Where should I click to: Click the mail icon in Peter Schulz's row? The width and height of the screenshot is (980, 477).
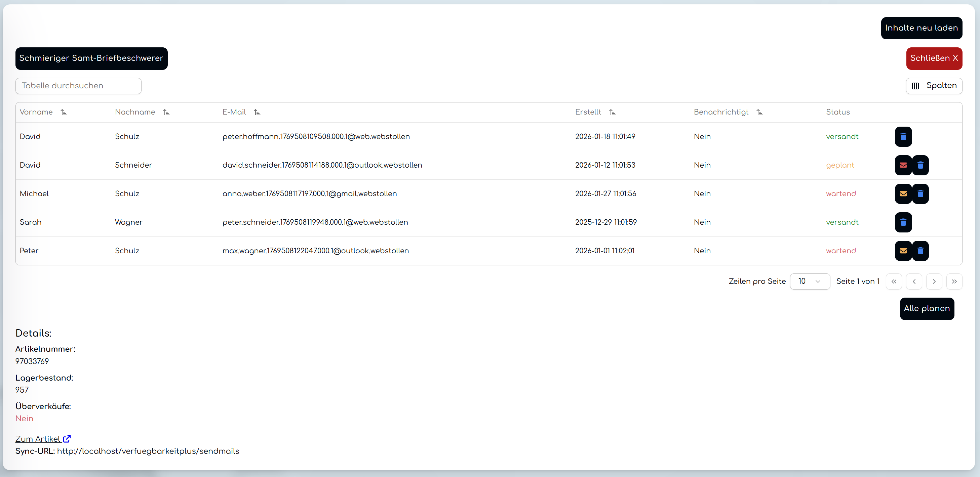click(903, 251)
